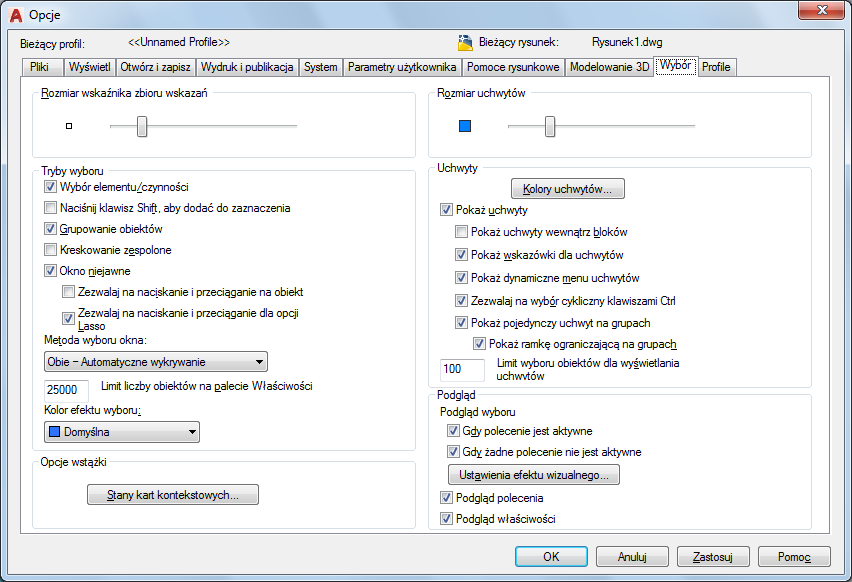The height and width of the screenshot is (582, 852).
Task: Click the grip object limit input field
Action: [x=464, y=369]
